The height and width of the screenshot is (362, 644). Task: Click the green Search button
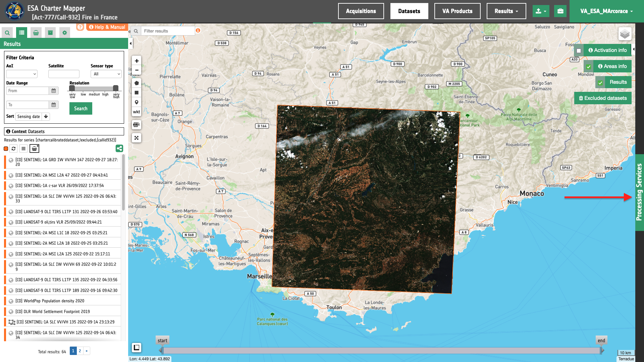[x=81, y=109]
